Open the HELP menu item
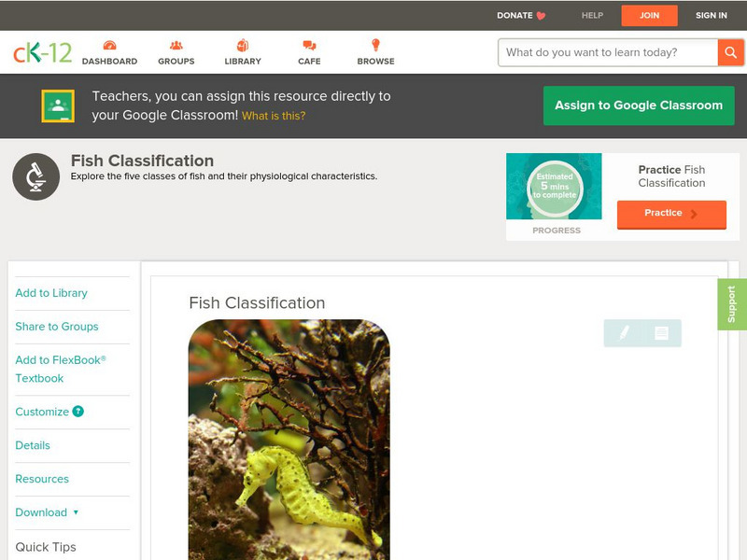 (x=592, y=15)
